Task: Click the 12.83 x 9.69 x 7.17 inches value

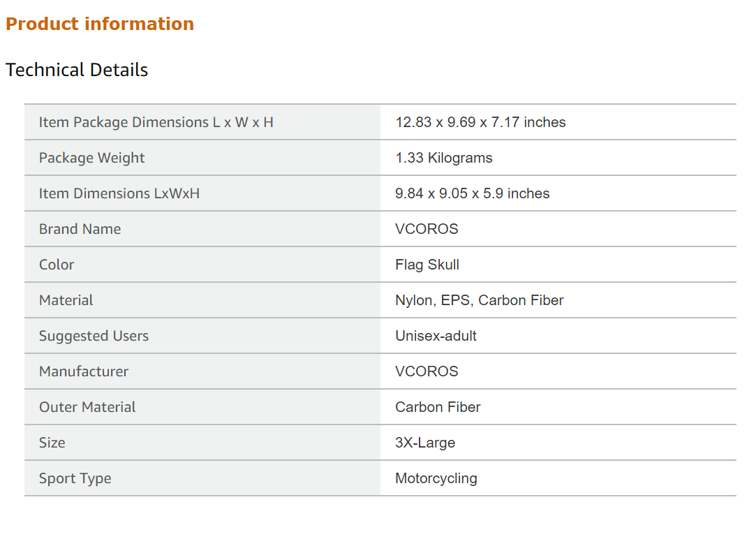Action: tap(480, 122)
